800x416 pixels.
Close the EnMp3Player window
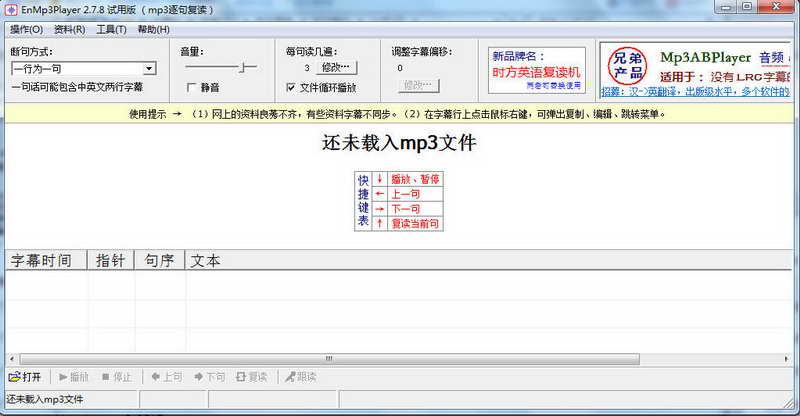tap(777, 7)
